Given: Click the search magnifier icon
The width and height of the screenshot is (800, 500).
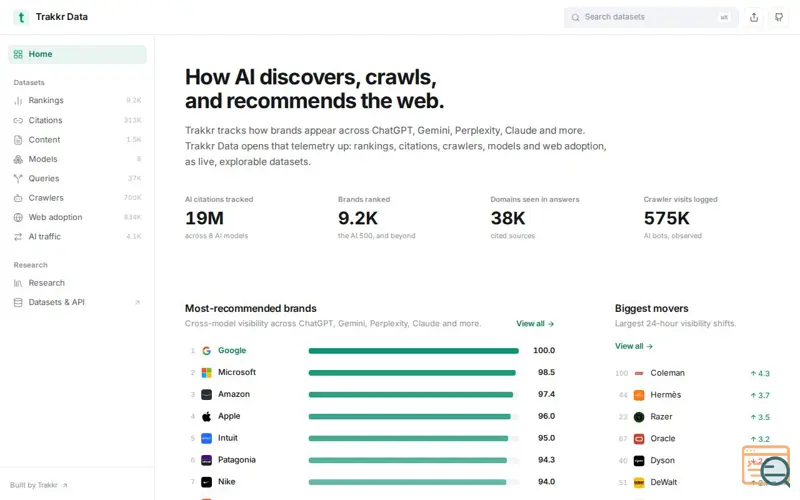Looking at the screenshot, I should (x=575, y=17).
